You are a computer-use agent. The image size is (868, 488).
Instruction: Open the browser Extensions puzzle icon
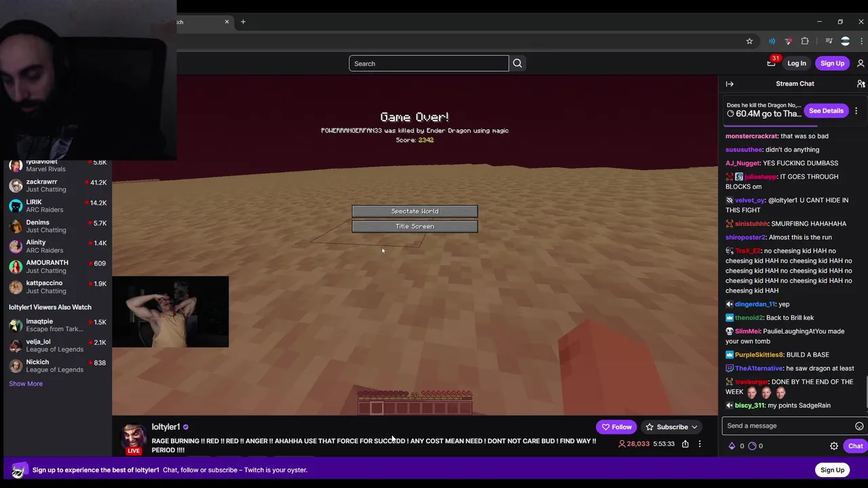[805, 41]
